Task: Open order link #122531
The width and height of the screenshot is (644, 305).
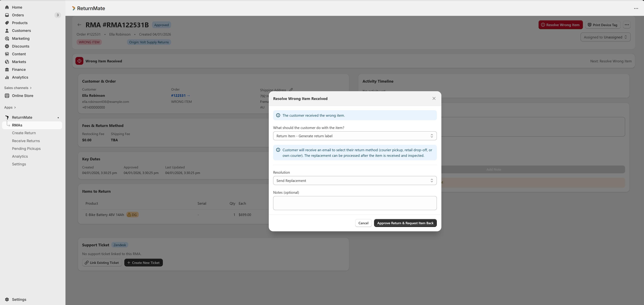Action: [x=181, y=95]
